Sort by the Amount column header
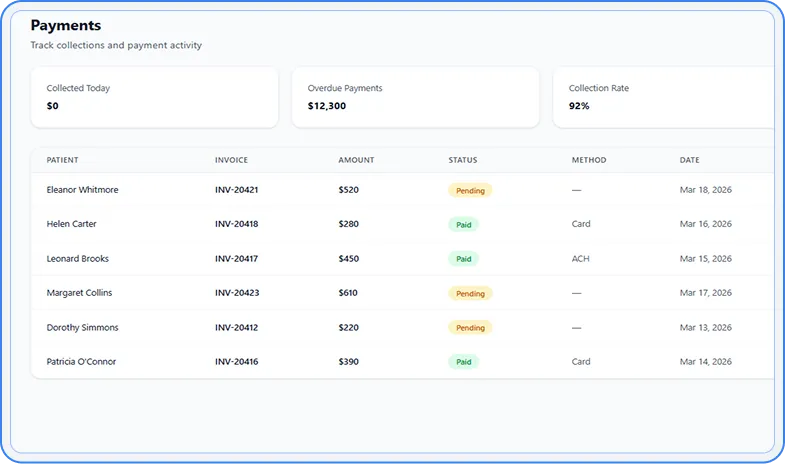The height and width of the screenshot is (464, 785). (356, 160)
